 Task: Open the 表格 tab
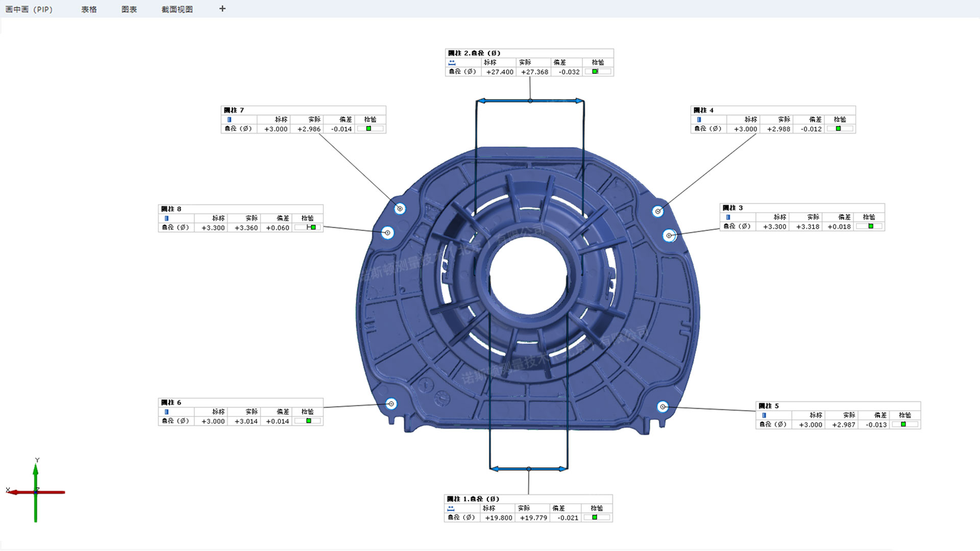point(89,9)
